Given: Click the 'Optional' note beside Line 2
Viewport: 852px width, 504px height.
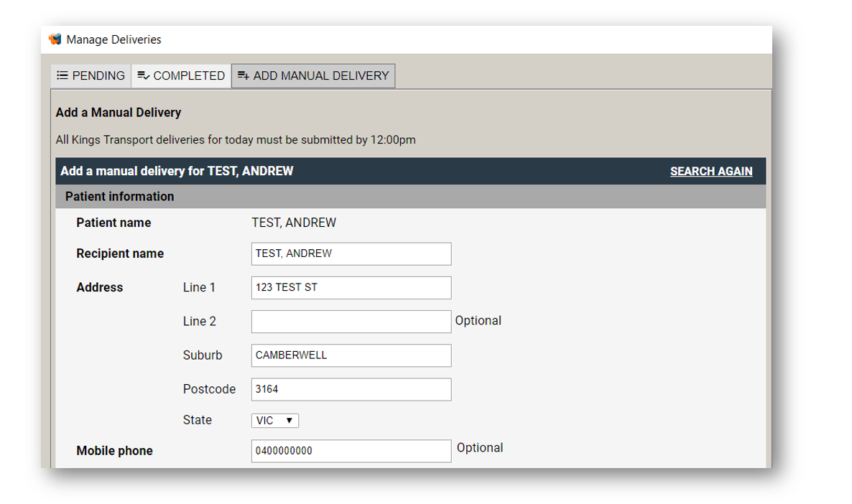Looking at the screenshot, I should (478, 320).
